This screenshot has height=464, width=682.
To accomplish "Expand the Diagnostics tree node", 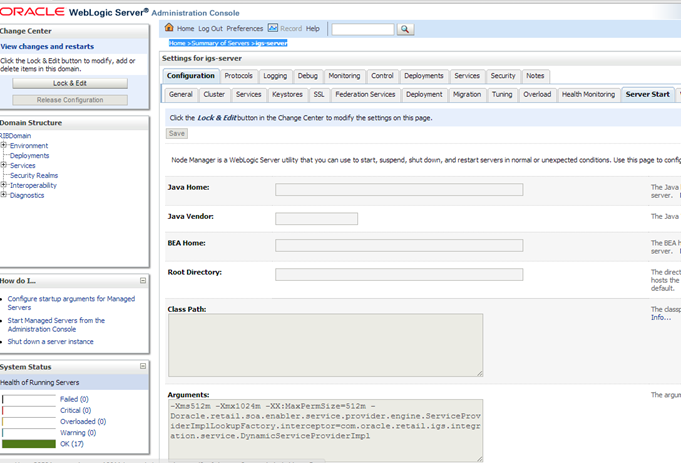I will (x=3, y=195).
